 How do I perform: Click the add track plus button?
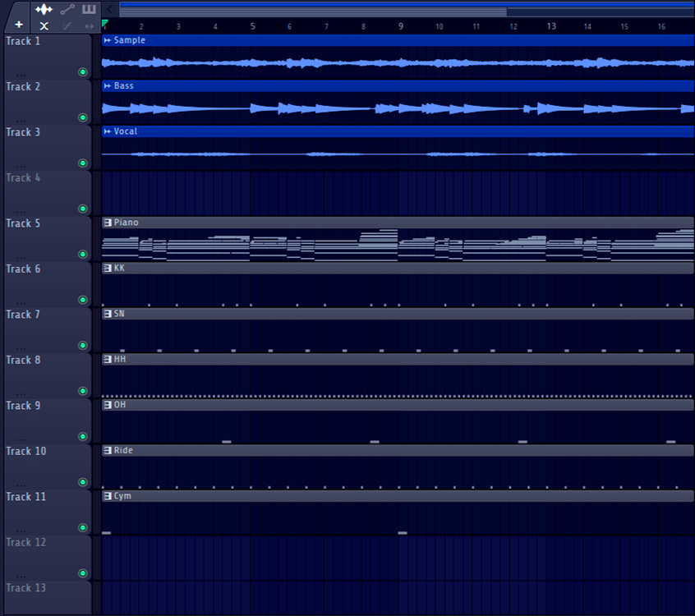tap(20, 25)
